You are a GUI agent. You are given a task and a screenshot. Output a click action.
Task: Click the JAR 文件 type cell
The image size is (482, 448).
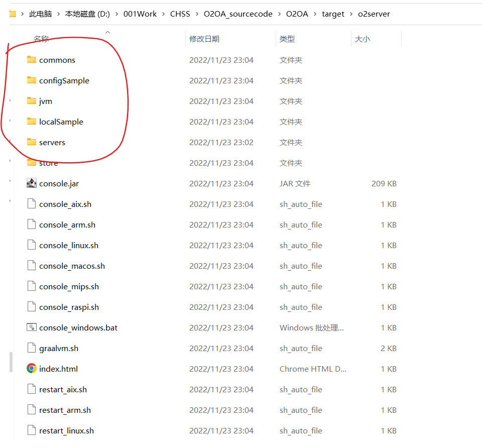295,183
